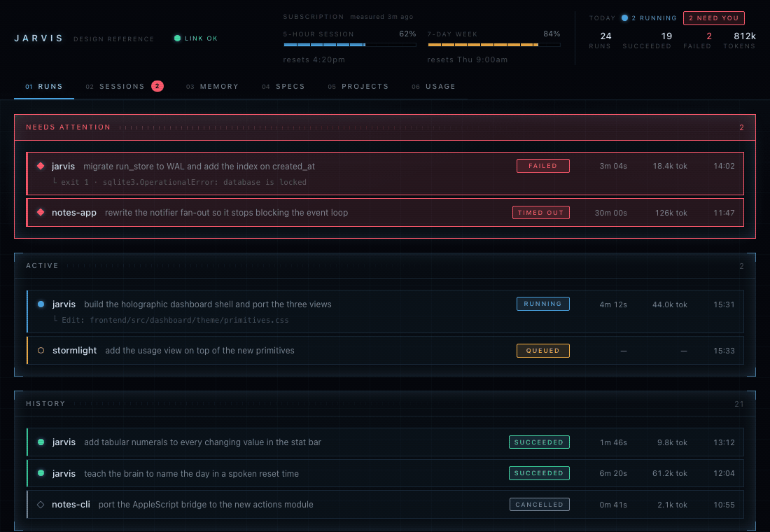The image size is (770, 532).
Task: Click 'resets Thu 9:00am' text
Action: (468, 59)
